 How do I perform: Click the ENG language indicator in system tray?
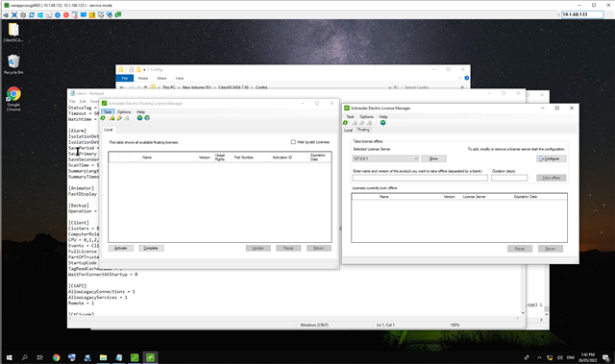(x=571, y=357)
